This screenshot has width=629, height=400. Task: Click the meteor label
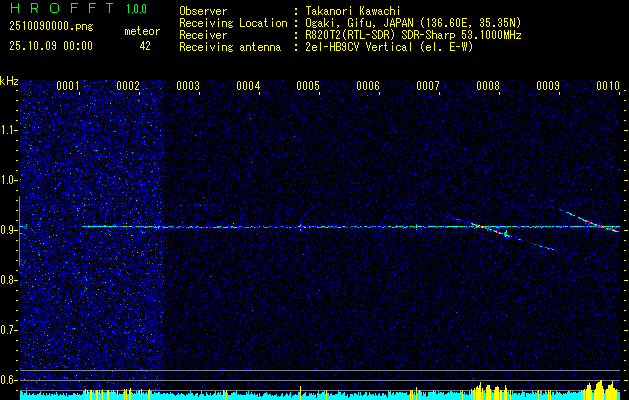(142, 31)
